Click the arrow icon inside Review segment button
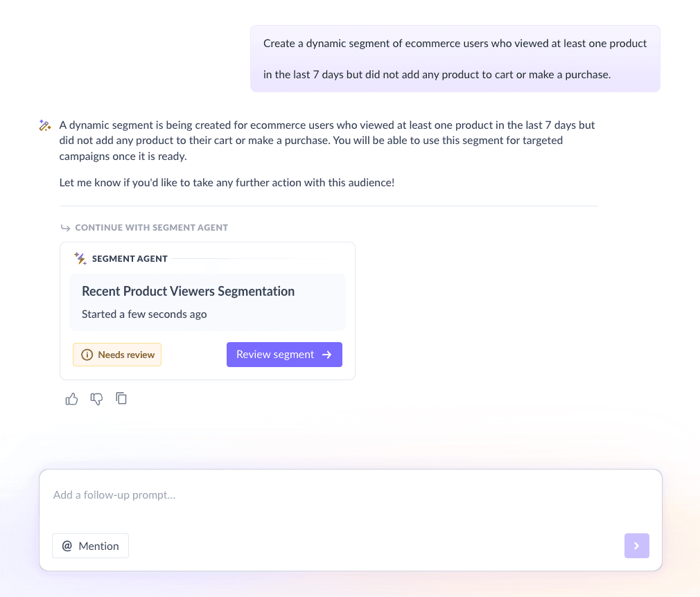Image resolution: width=700 pixels, height=597 pixels. pyautogui.click(x=329, y=354)
